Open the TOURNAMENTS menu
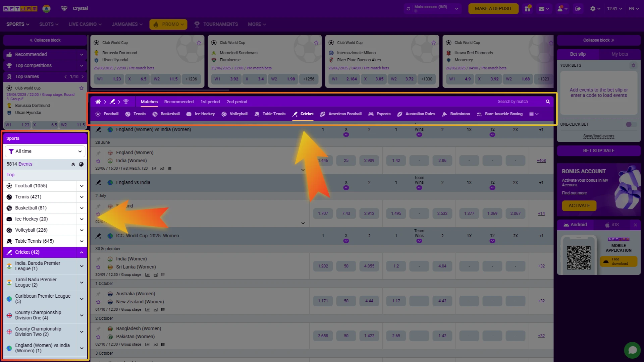The image size is (644, 362). point(220,24)
